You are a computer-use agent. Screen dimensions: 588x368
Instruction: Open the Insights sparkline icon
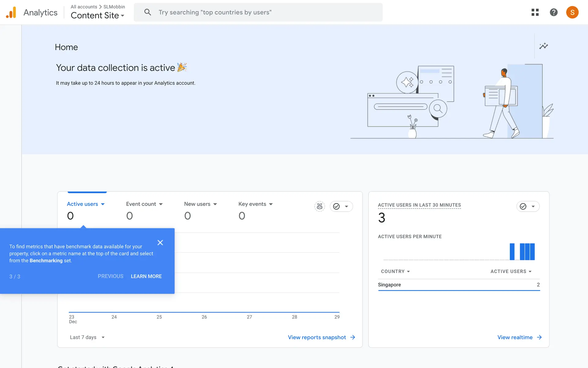coord(543,46)
